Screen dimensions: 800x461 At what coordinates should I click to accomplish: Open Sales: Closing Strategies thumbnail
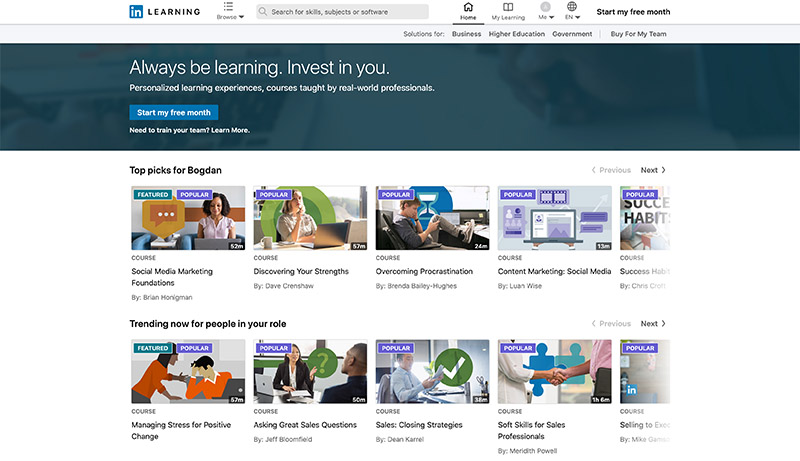pos(433,371)
